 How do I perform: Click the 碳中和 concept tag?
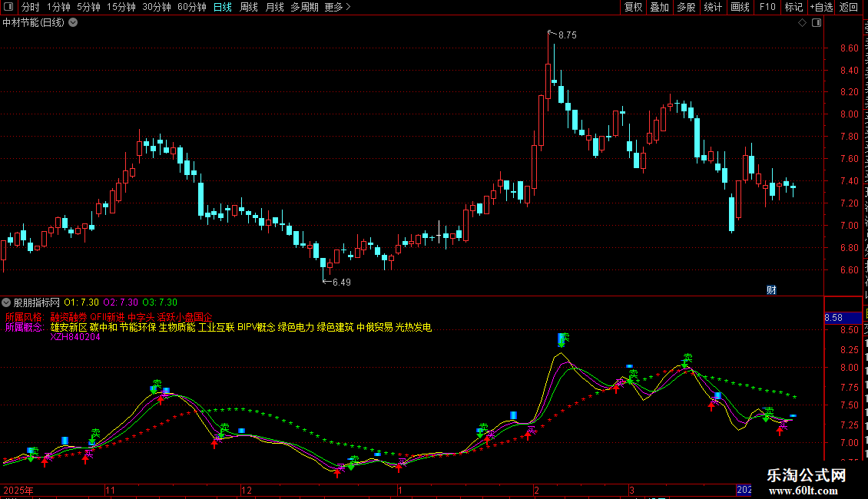coord(104,327)
